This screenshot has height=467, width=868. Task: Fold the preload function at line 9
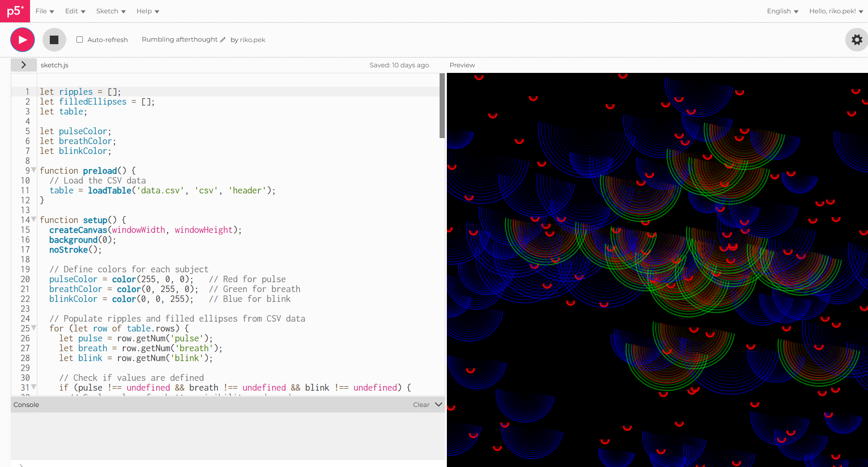coord(34,170)
